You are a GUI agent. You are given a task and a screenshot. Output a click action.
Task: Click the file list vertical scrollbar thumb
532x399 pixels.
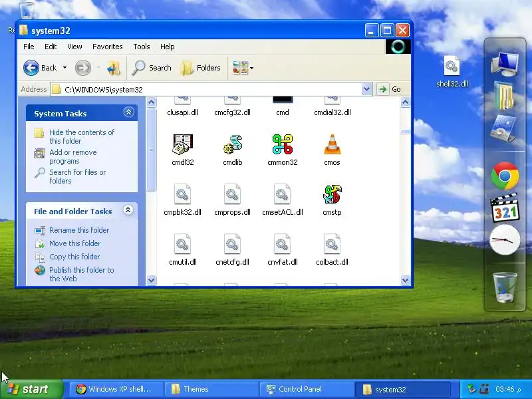click(405, 132)
